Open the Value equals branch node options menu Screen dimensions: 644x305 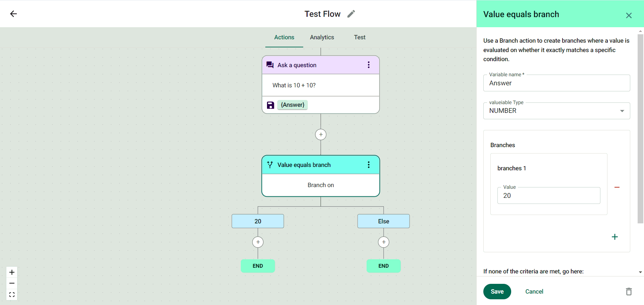pyautogui.click(x=369, y=165)
